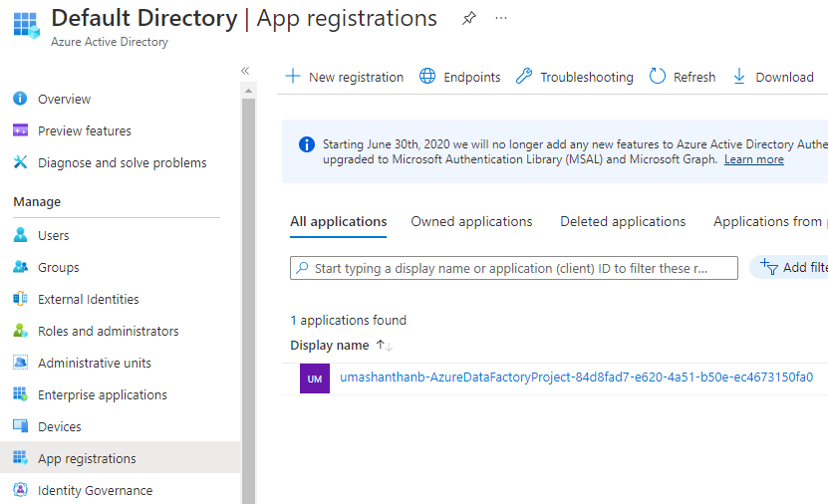Click the New registration button label

pyautogui.click(x=356, y=77)
